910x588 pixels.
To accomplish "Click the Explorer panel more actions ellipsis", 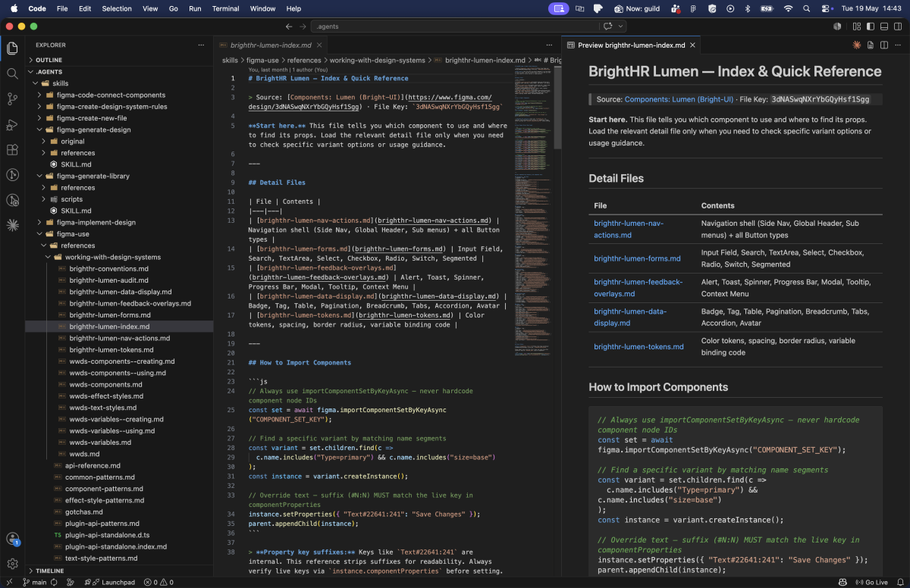I will tap(200, 45).
